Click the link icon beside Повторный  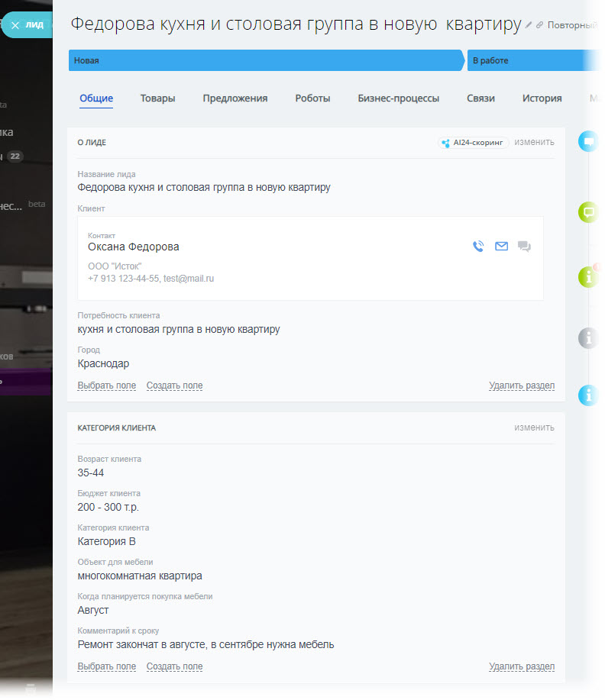(x=540, y=25)
